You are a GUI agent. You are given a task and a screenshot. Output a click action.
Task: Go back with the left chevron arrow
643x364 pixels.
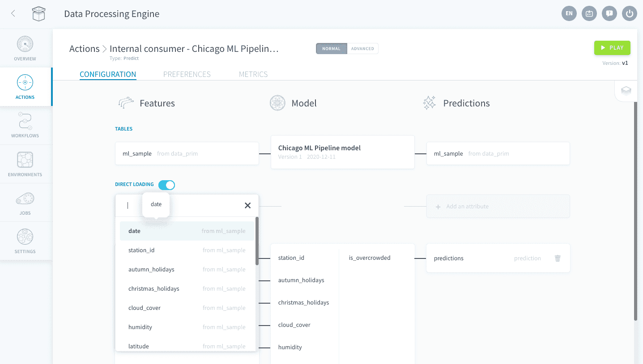tap(13, 14)
